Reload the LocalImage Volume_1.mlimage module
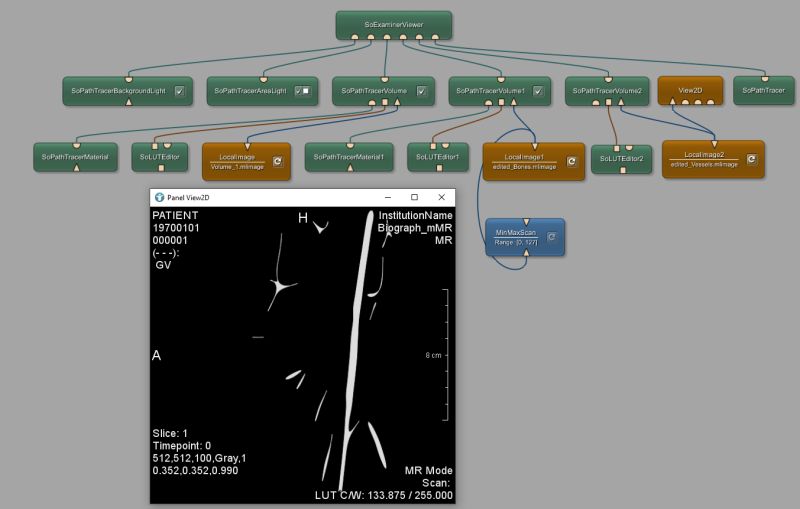This screenshot has width=800, height=509. (x=278, y=161)
